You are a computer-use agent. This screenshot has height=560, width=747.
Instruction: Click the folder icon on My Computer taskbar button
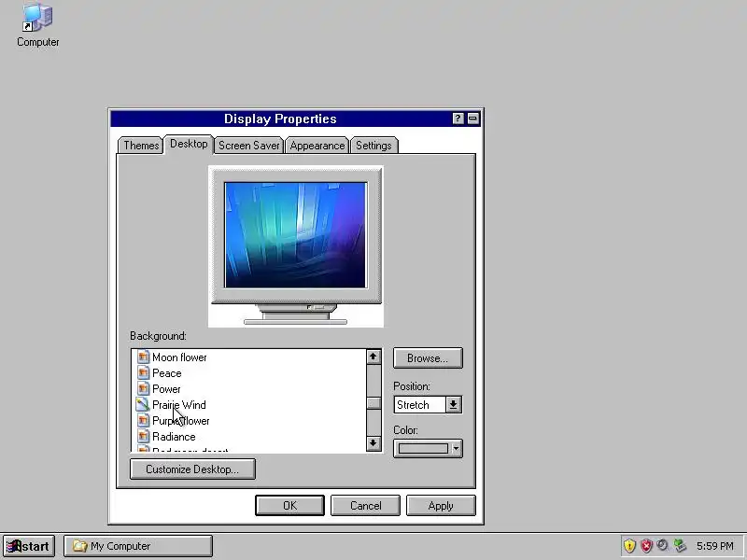tap(79, 546)
